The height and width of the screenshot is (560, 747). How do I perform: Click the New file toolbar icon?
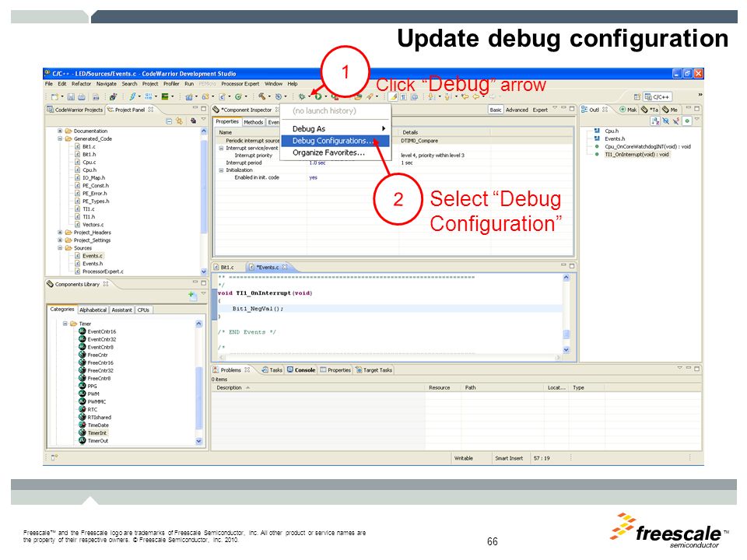click(54, 96)
